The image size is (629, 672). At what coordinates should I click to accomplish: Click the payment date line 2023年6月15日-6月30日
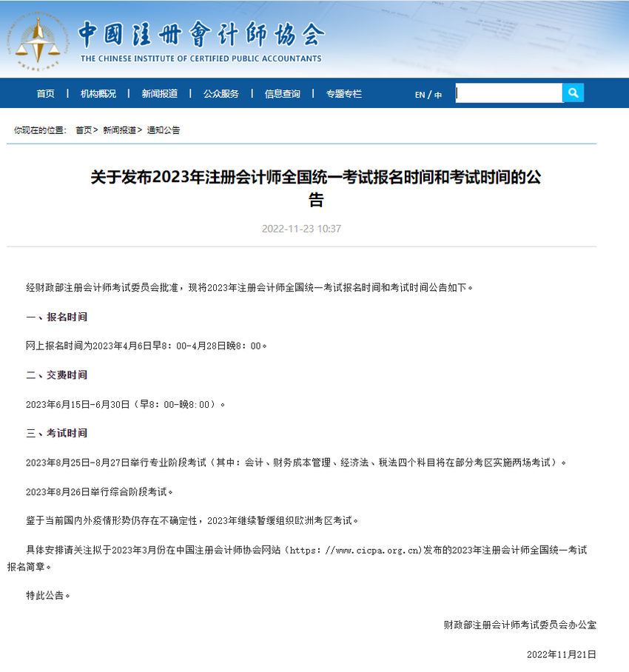pyautogui.click(x=125, y=404)
